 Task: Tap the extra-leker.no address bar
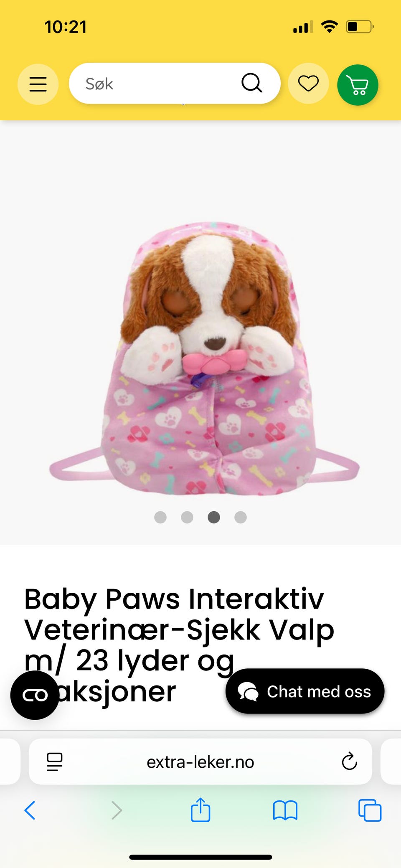coord(200,761)
